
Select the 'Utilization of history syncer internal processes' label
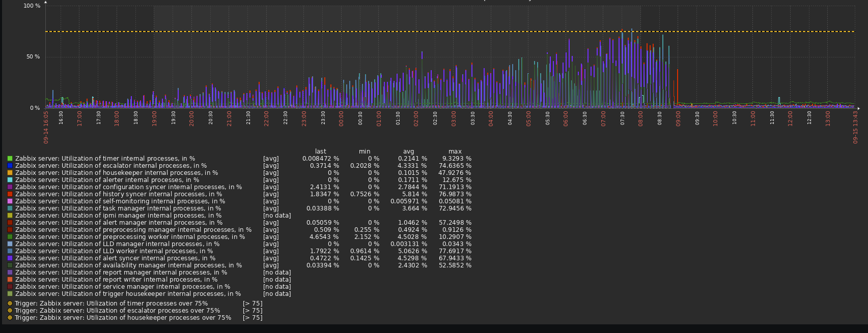[x=119, y=194]
